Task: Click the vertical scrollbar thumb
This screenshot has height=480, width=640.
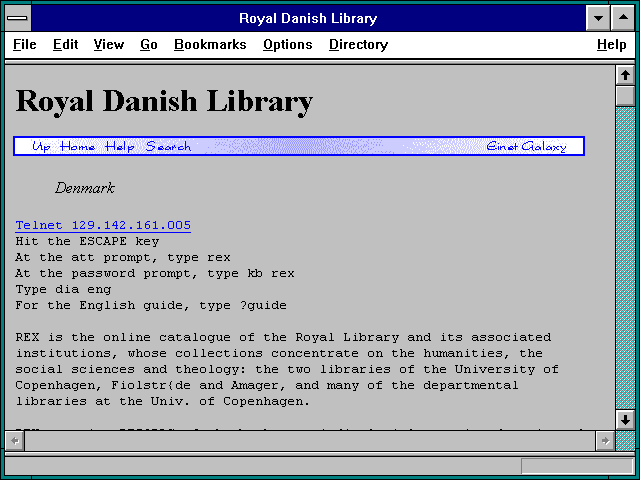Action: tap(625, 96)
